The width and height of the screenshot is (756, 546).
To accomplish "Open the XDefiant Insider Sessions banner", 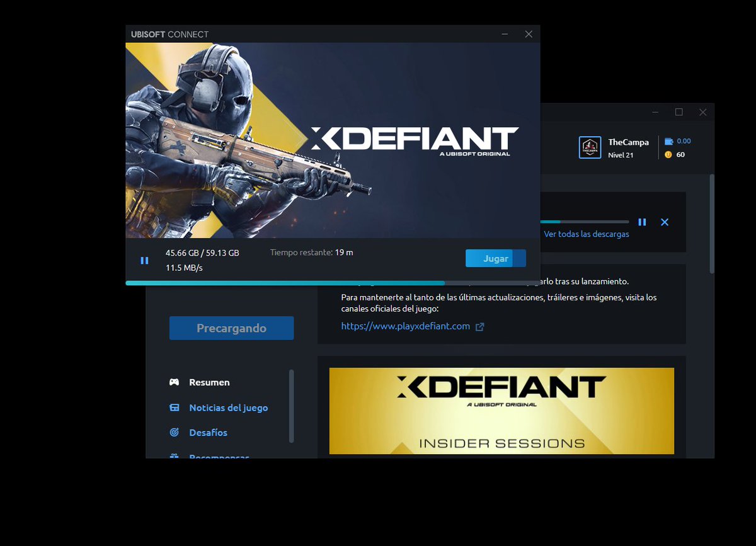I will point(501,411).
